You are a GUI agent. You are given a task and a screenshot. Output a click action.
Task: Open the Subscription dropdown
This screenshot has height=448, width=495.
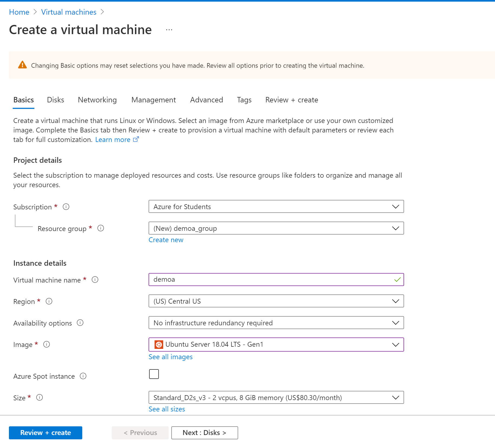click(x=276, y=206)
